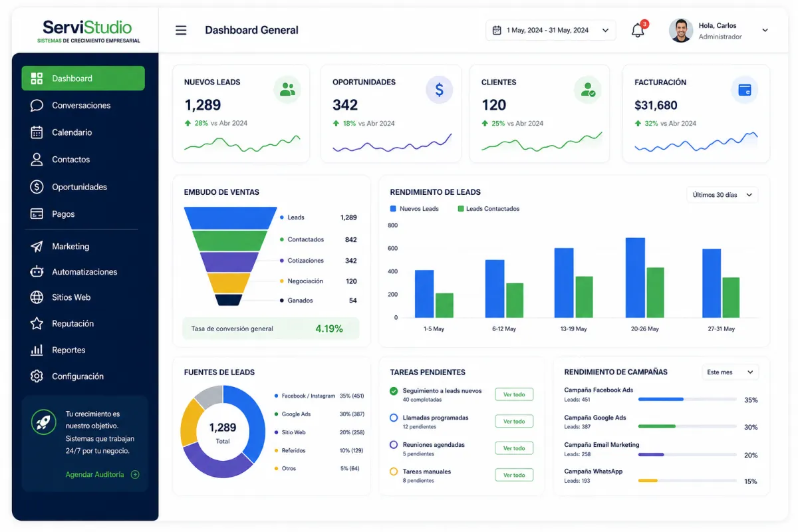Go to Dashboard in sidebar
Screen dimensions: 798x532
(83, 78)
